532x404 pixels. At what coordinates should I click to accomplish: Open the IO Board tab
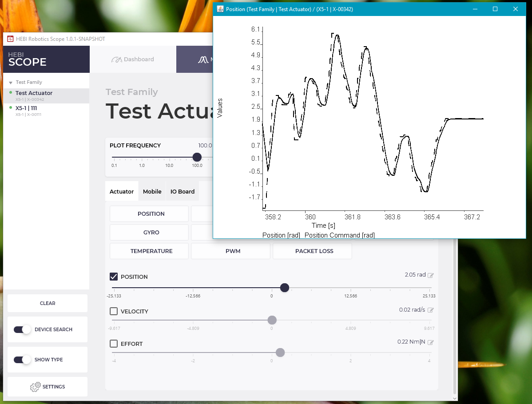point(182,191)
